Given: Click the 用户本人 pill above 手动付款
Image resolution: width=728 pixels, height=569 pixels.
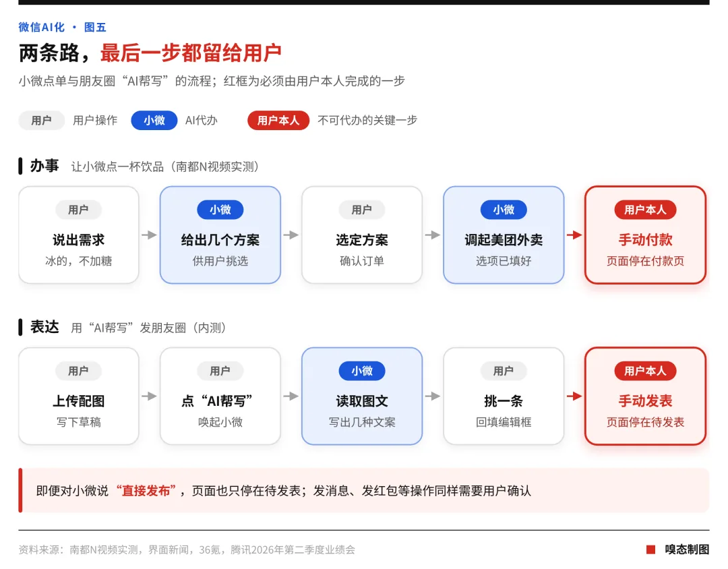Looking at the screenshot, I should 645,210.
